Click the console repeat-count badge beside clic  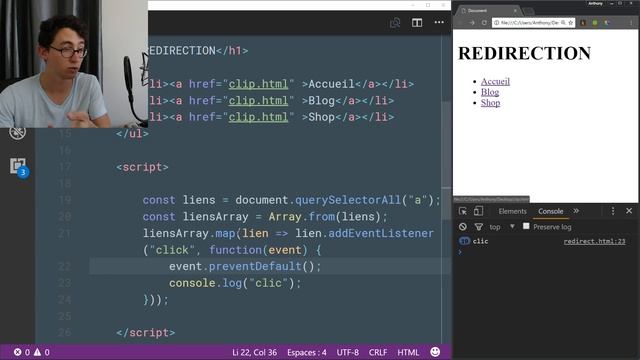tap(464, 241)
